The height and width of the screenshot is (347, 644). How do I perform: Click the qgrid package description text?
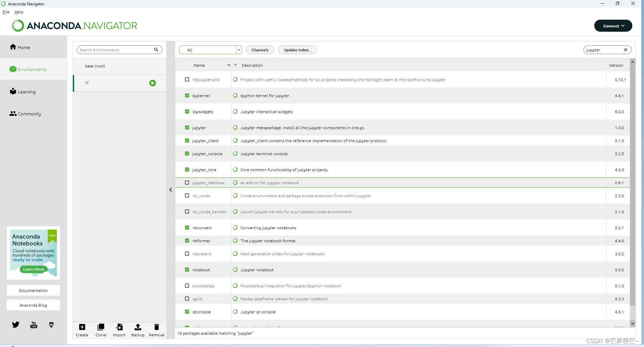pos(284,299)
